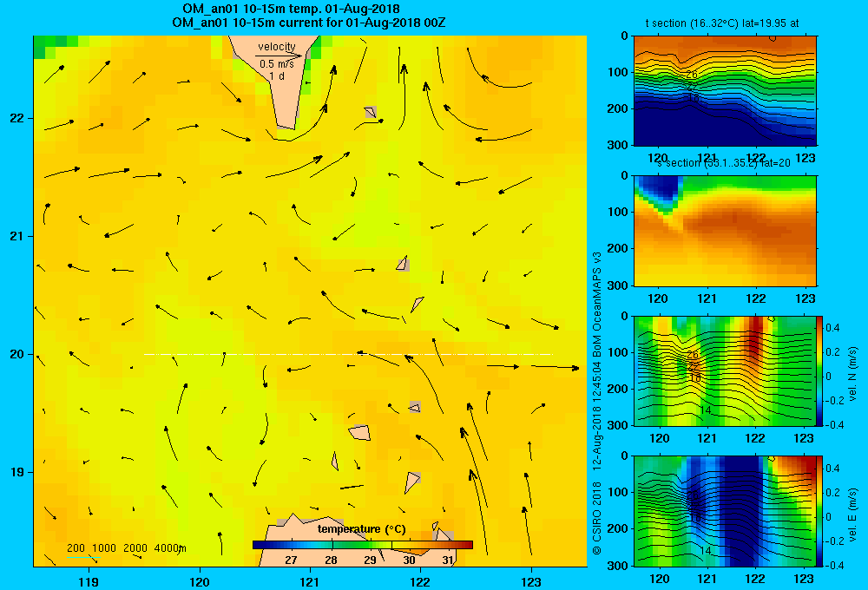
Task: Click the dark red end of temperature colorbar
Action: [x=467, y=545]
